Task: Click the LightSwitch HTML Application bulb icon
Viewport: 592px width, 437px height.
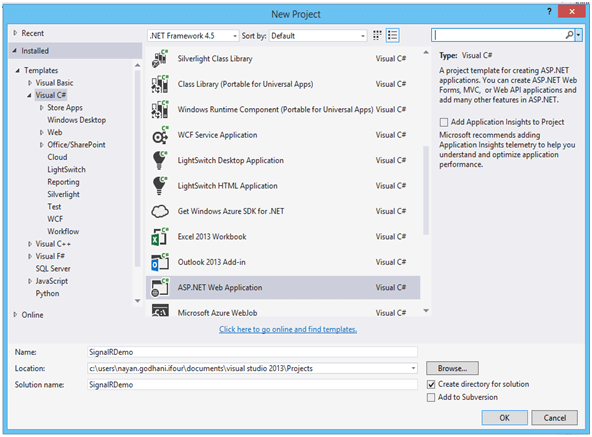Action: point(160,186)
